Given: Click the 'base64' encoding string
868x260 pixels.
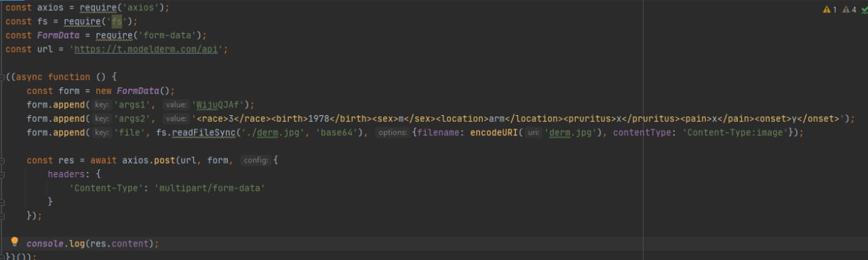Looking at the screenshot, I should (x=336, y=133).
